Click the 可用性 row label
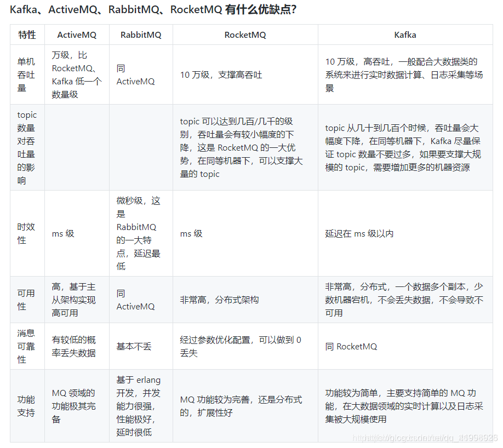This screenshot has width=503, height=448. (26, 299)
